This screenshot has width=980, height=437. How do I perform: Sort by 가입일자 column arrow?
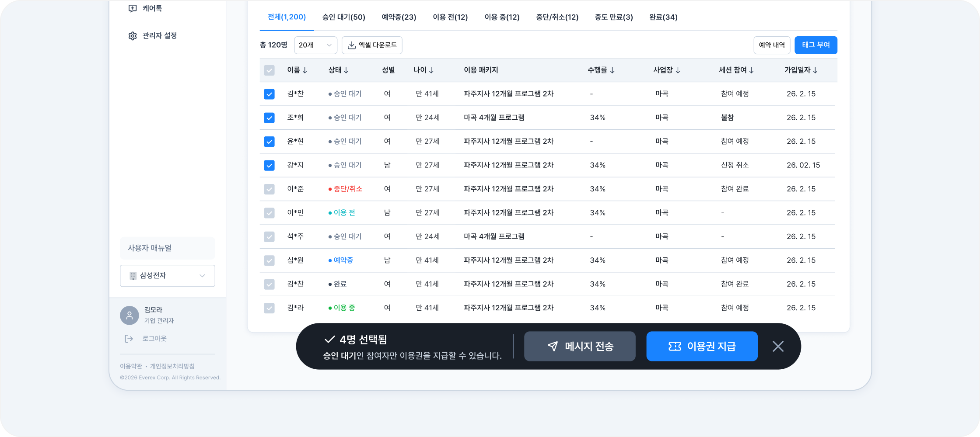[815, 70]
